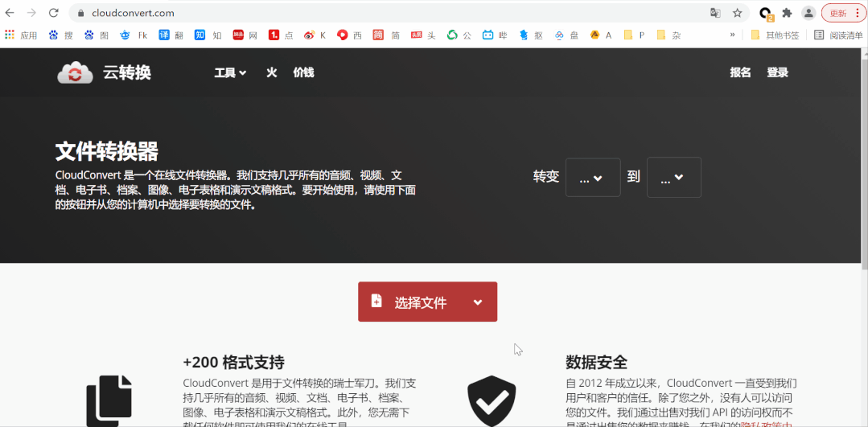Open the 网 bookmark

click(x=245, y=35)
